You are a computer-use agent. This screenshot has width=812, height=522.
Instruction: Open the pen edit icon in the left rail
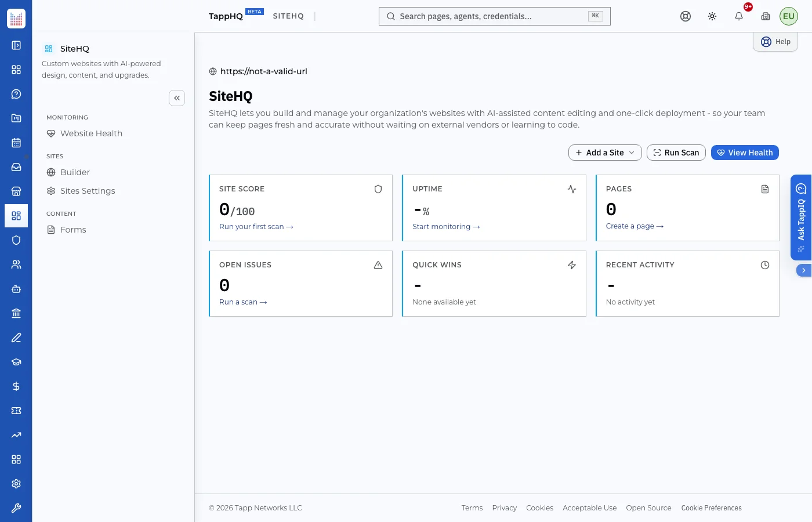[16, 338]
